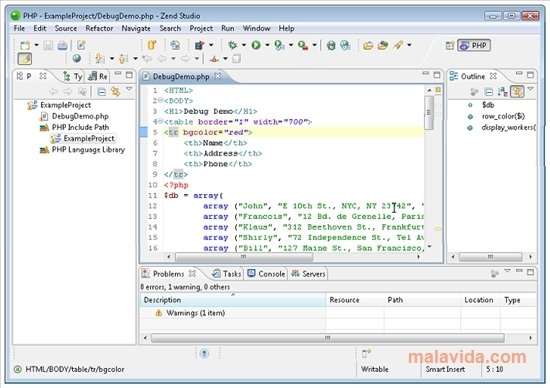
Task: Toggle the alphabetical sort button in Outline
Action: 503,92
